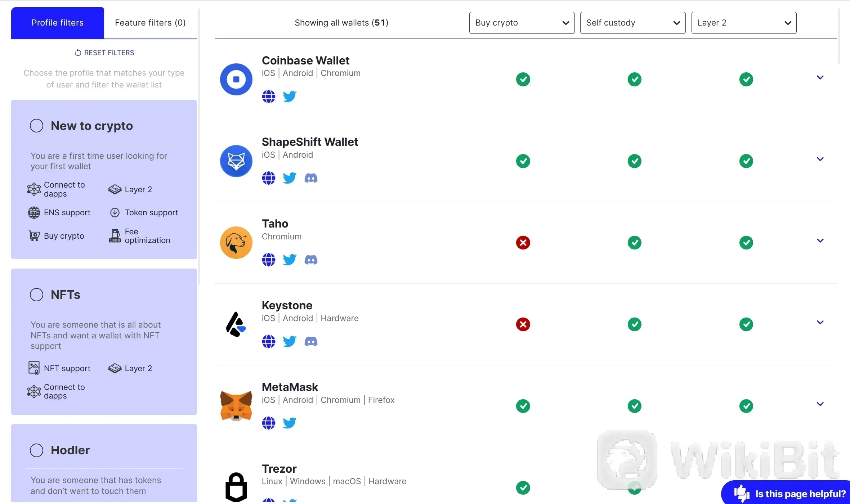
Task: Select the NFTs profile radio
Action: 36,295
